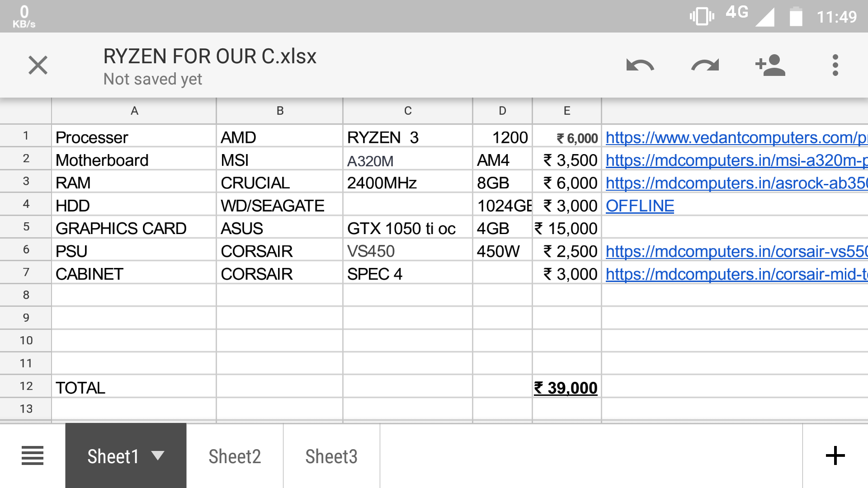Screen dimensions: 868x488
Task: Select the 'Processer' cell
Action: pyautogui.click(x=134, y=136)
